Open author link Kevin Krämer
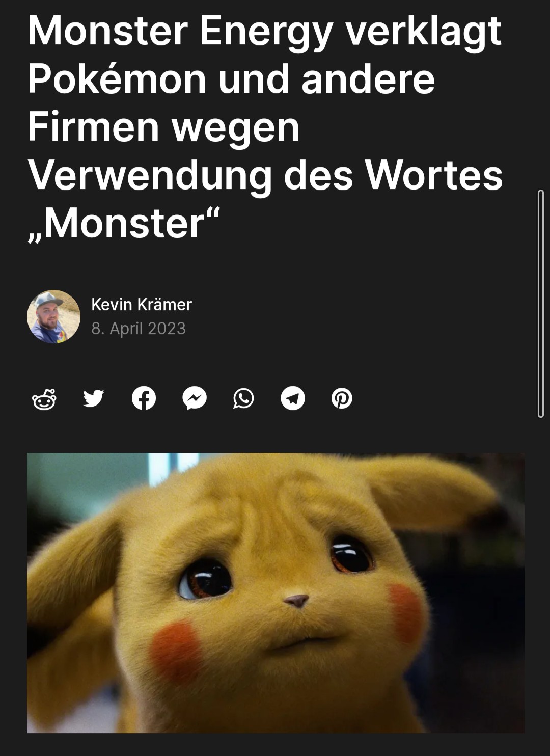This screenshot has width=550, height=756. click(142, 304)
